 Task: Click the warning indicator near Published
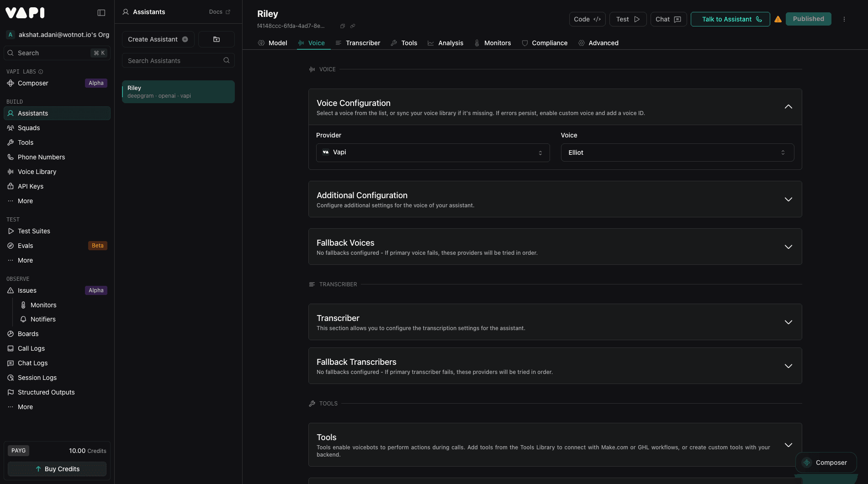(778, 19)
